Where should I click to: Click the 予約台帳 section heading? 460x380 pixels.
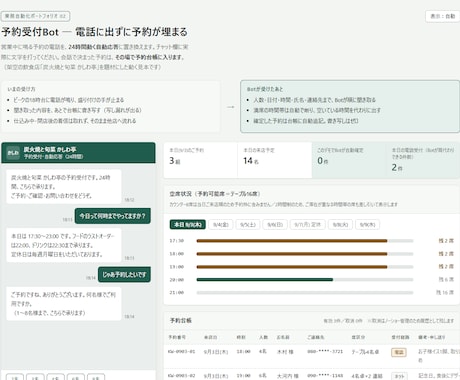(181, 321)
